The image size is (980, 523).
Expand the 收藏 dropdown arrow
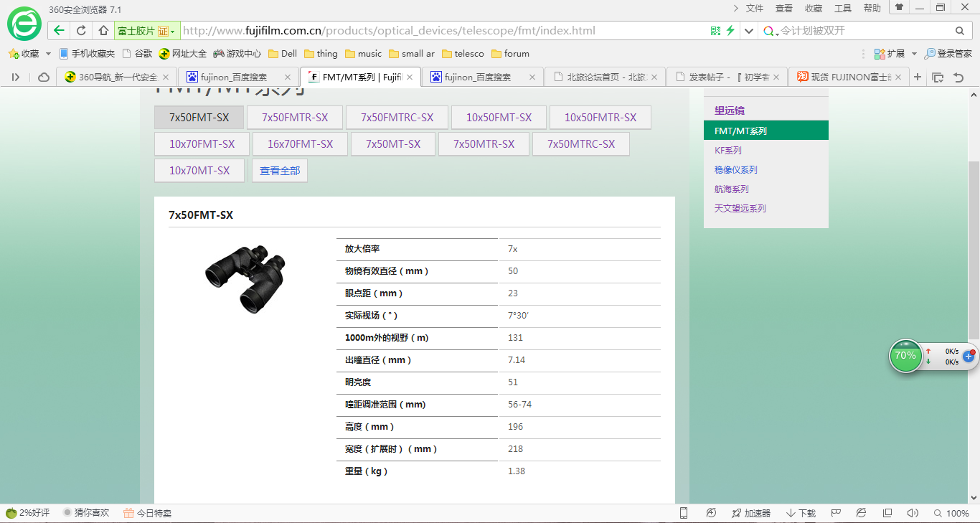(x=48, y=54)
